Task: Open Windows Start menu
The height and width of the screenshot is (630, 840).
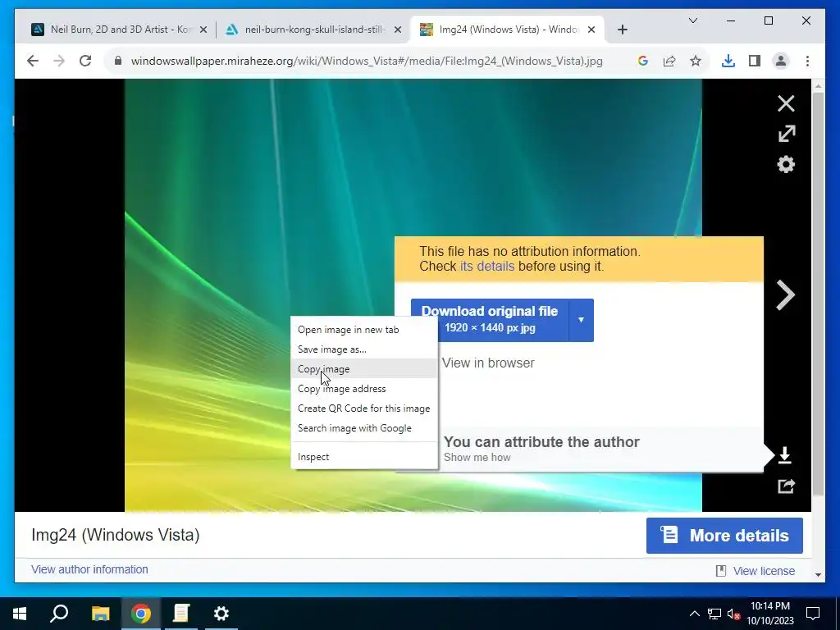Action: pyautogui.click(x=20, y=614)
